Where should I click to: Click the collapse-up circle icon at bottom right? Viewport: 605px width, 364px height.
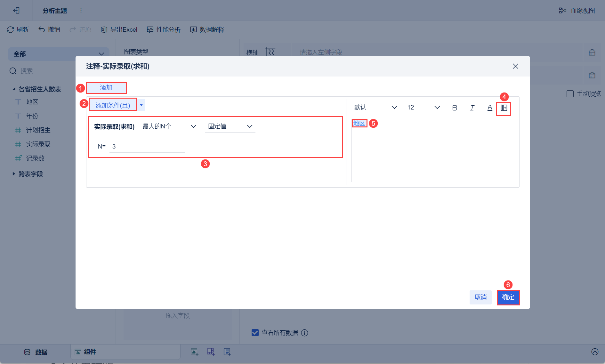595,352
